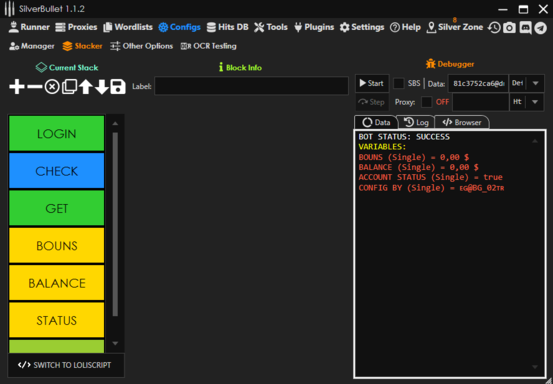Move block down with down arrow
This screenshot has height=384, width=553.
[x=102, y=87]
